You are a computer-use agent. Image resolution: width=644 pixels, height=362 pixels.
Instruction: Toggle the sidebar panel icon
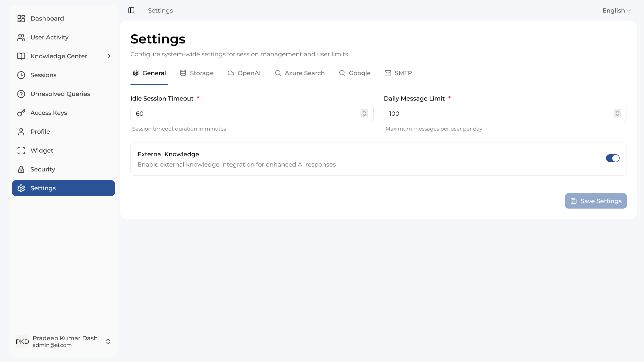point(131,11)
